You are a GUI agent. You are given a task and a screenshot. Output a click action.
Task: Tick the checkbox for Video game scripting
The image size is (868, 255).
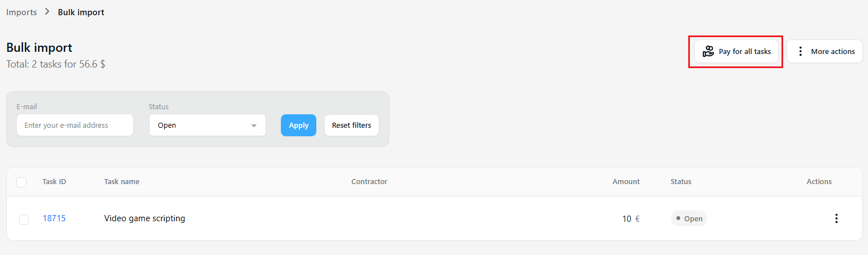click(x=24, y=219)
